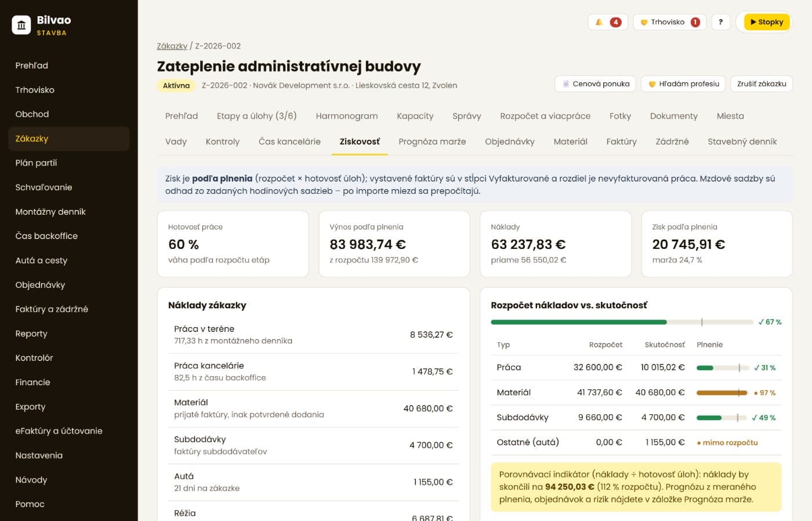Open Nastavenia in sidebar
This screenshot has width=812, height=521.
pos(68,455)
